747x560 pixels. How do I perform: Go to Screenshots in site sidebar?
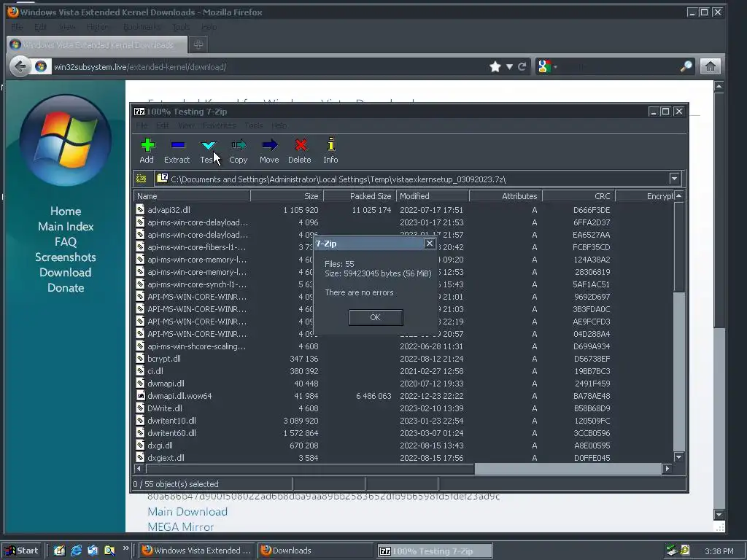tap(65, 257)
